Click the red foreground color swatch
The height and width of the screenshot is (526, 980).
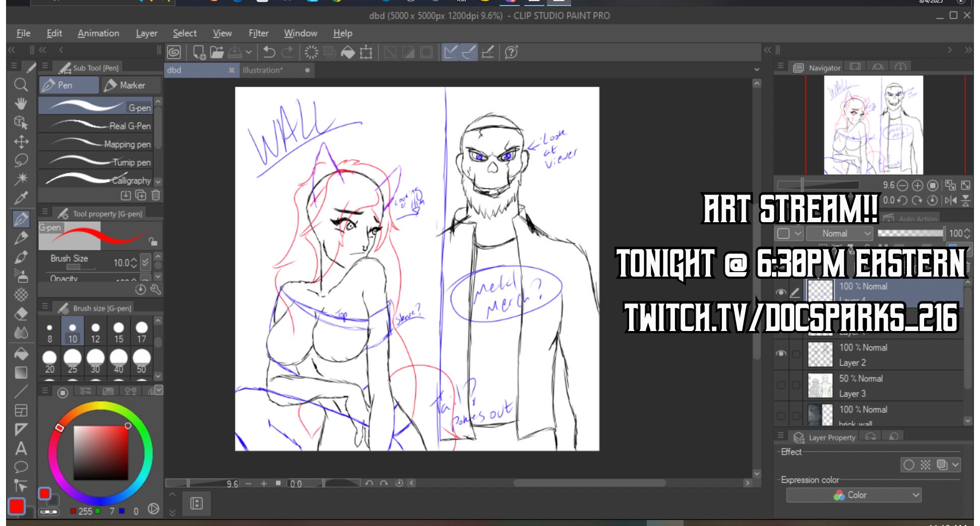tap(17, 506)
